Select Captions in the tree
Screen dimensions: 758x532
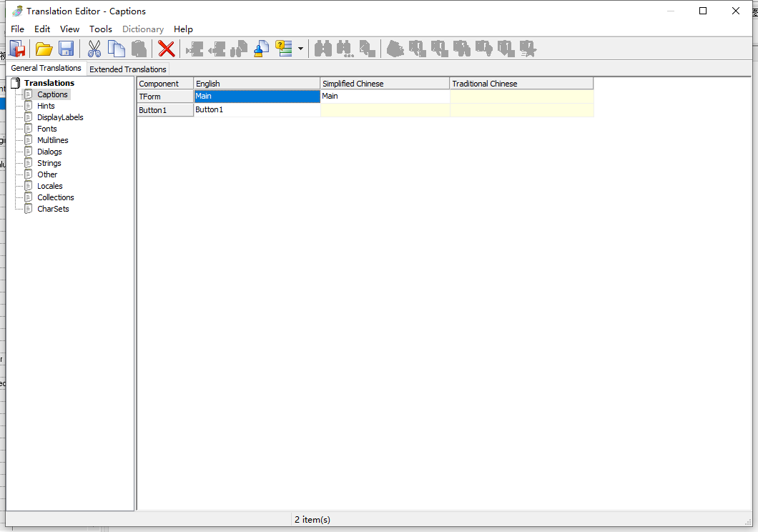pyautogui.click(x=53, y=94)
